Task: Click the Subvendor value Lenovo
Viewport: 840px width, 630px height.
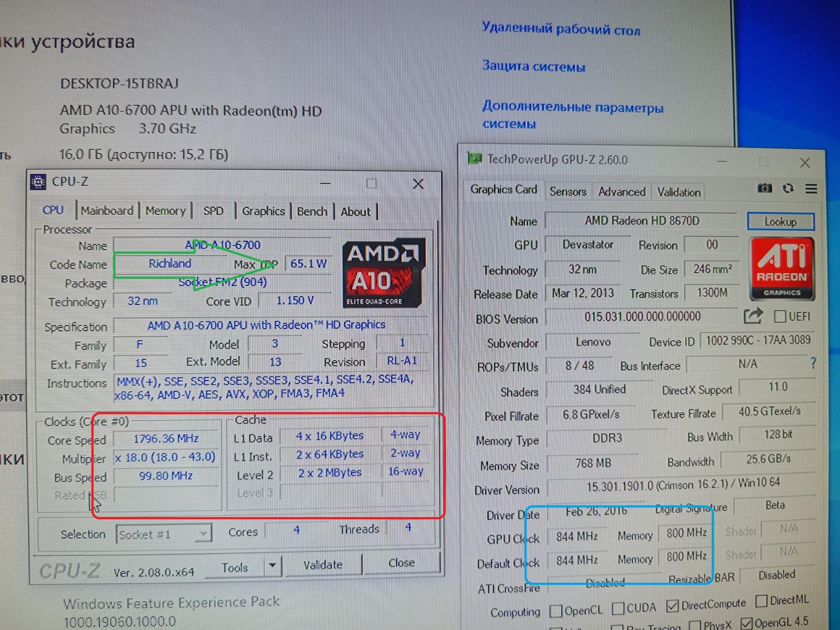Action: [593, 342]
